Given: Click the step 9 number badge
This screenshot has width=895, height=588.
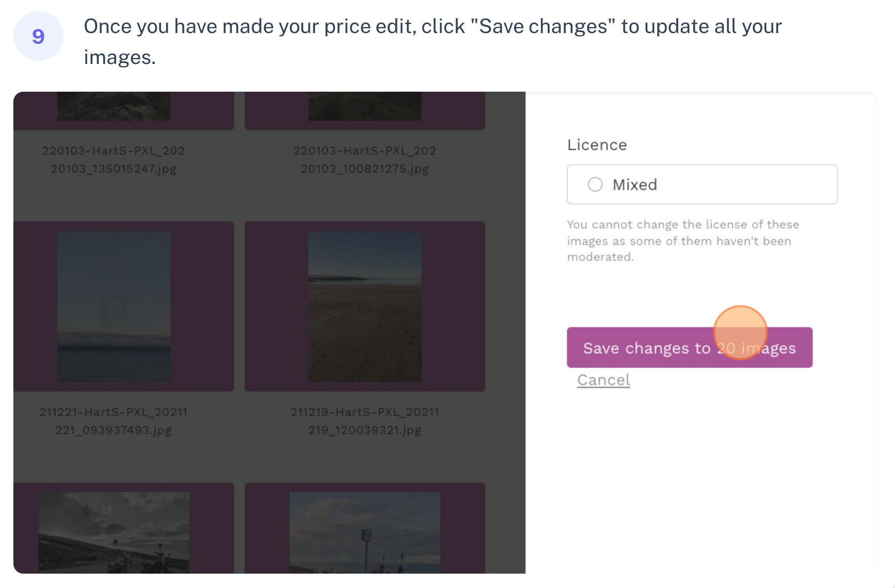Looking at the screenshot, I should [x=38, y=36].
